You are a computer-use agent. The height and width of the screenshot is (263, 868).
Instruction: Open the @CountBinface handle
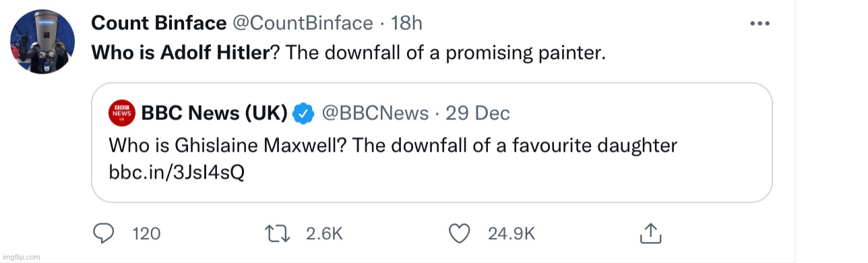pyautogui.click(x=302, y=23)
